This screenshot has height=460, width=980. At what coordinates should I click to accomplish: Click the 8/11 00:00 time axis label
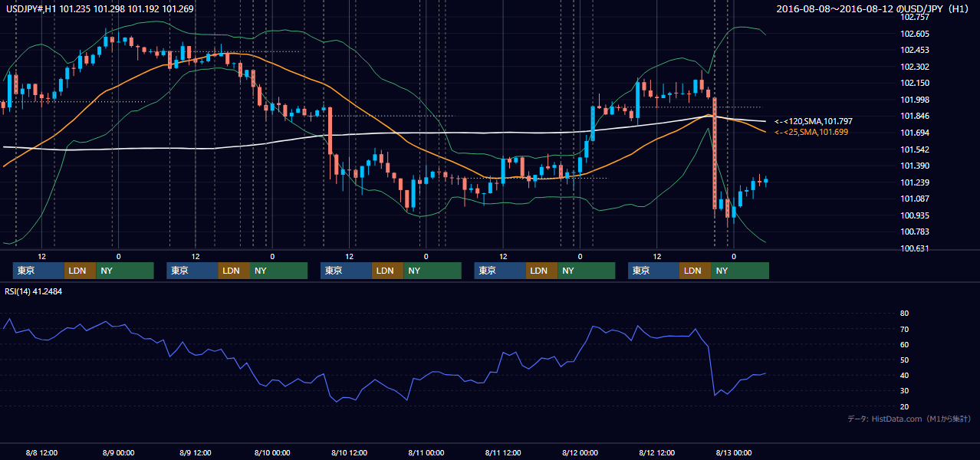(x=426, y=452)
